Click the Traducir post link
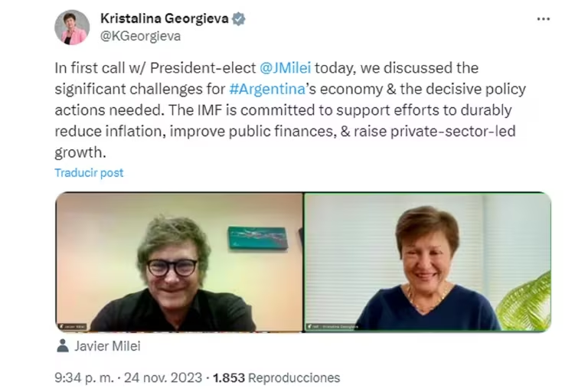The image size is (588, 392). pos(89,172)
